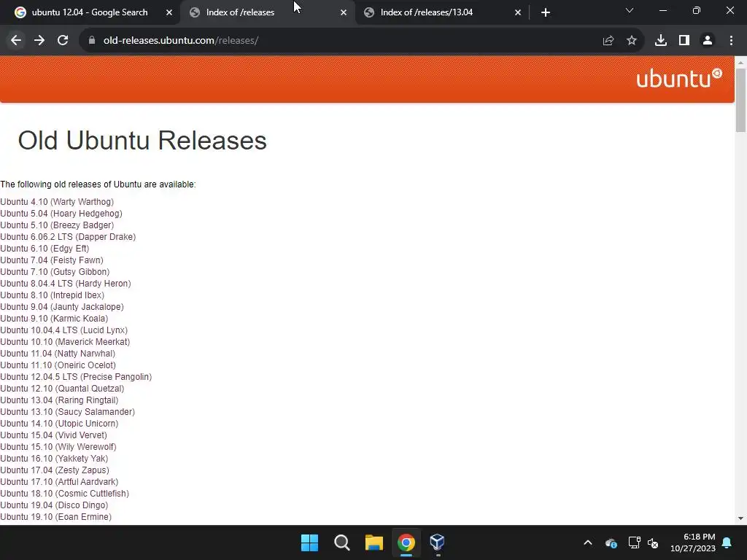Click the scrollbar down arrow
The height and width of the screenshot is (560, 747).
click(740, 518)
